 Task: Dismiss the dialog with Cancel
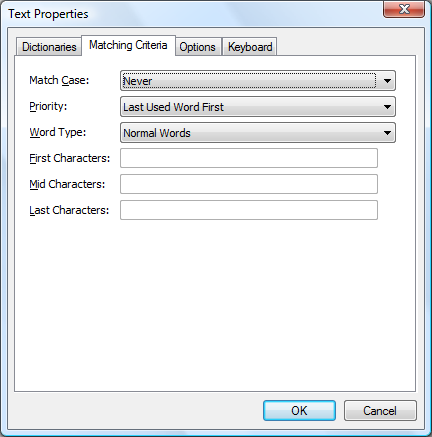click(380, 411)
